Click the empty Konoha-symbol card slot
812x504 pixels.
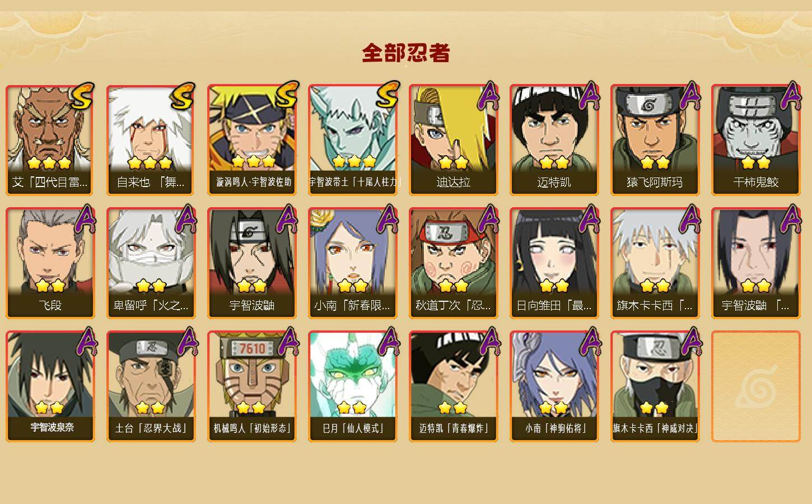755,386
